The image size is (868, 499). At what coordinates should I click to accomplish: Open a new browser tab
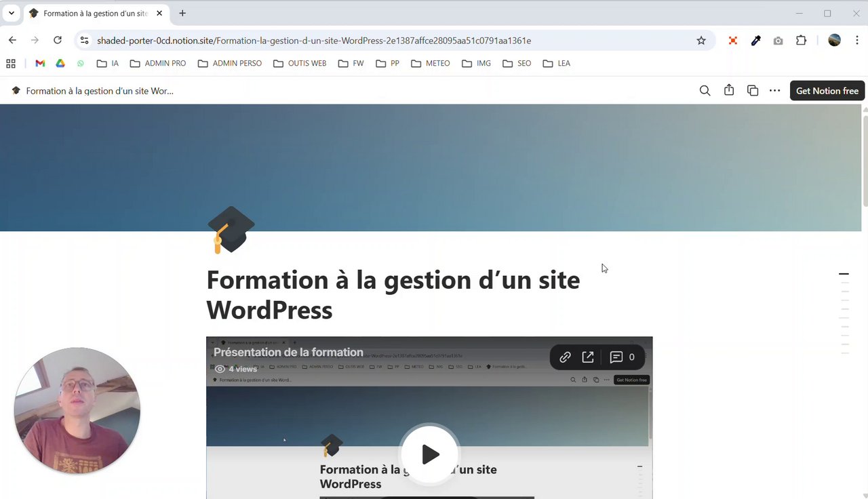click(x=182, y=13)
